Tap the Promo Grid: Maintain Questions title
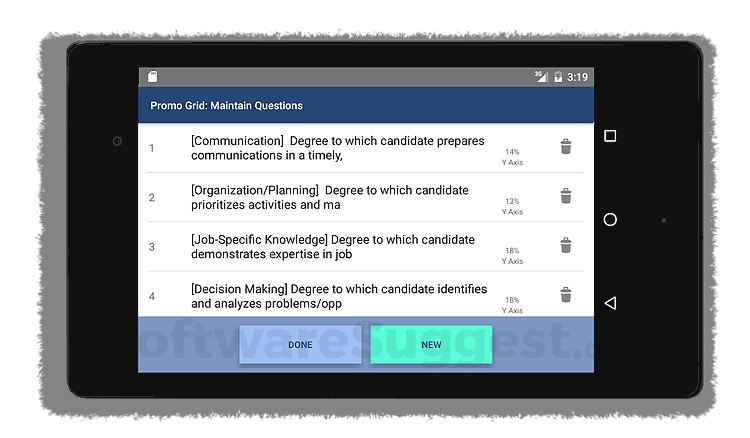The height and width of the screenshot is (438, 750). tap(227, 105)
